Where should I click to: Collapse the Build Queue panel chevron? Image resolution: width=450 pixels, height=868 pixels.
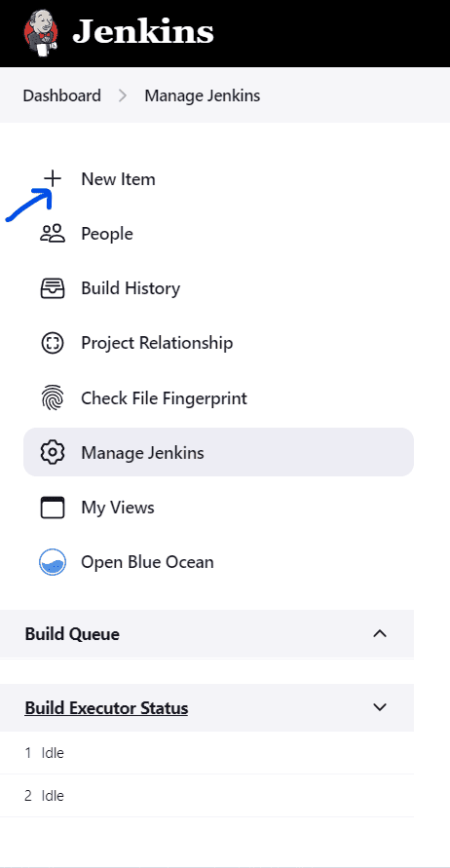[380, 634]
